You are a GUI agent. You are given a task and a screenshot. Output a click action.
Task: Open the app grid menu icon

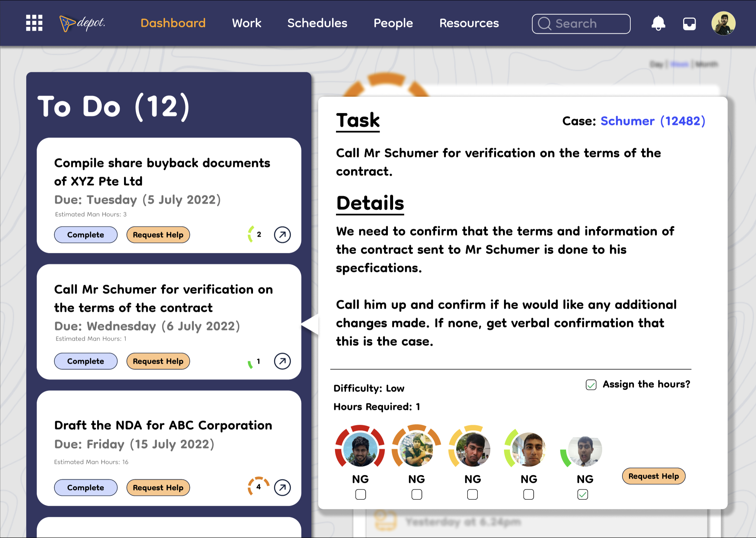pyautogui.click(x=34, y=23)
